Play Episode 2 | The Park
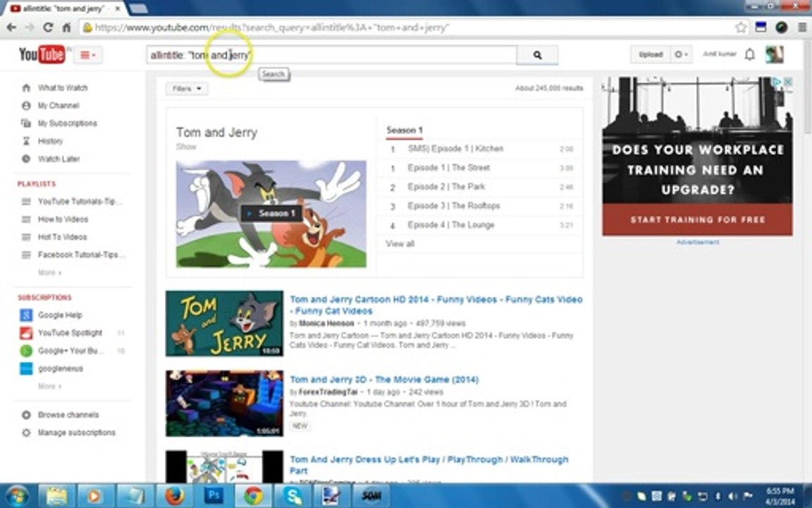Viewport: 812px width, 508px height. [446, 186]
